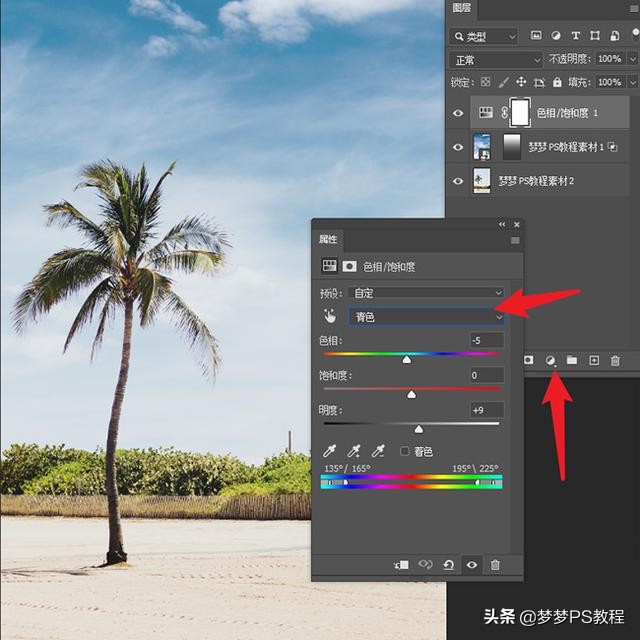Screen dimensions: 640x640
Task: Select the 梦梦PS教程素材1 layer name
Action: click(566, 147)
